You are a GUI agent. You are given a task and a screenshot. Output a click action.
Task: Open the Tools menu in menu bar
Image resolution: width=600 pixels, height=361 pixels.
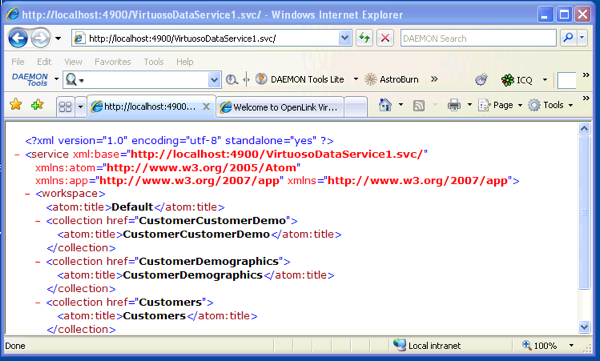click(x=153, y=62)
